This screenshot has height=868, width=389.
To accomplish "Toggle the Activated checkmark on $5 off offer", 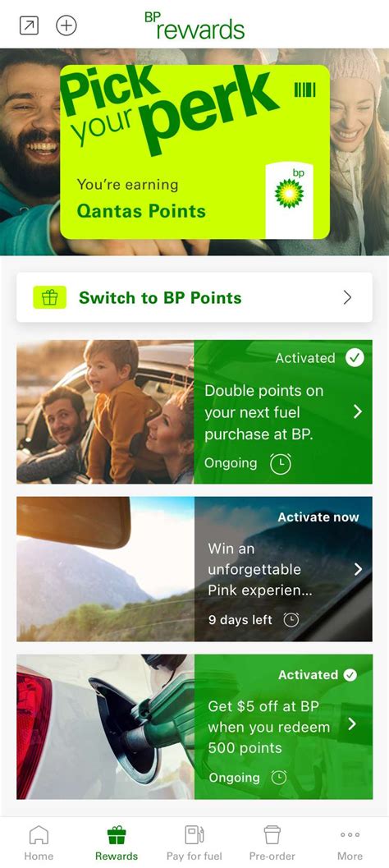I will [x=350, y=675].
